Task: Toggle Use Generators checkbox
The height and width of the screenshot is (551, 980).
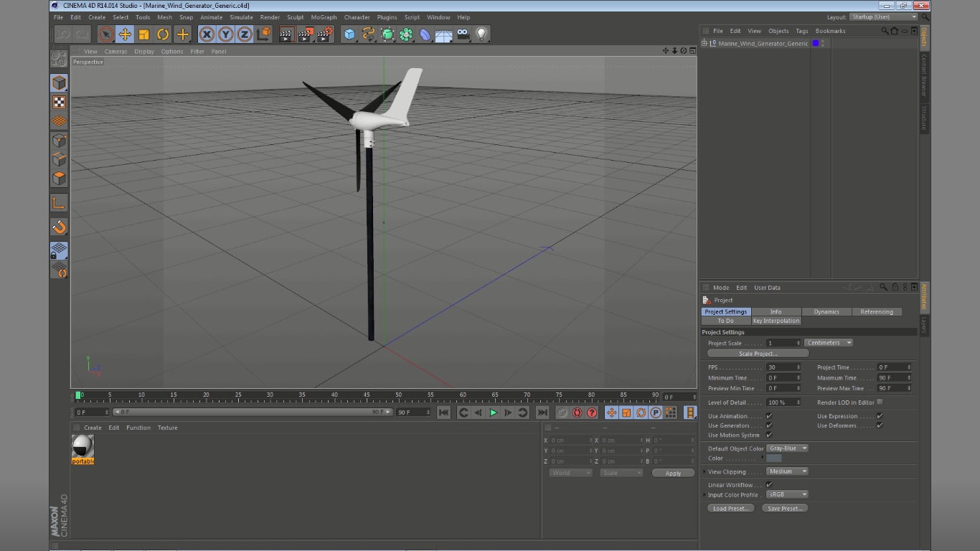Action: [769, 425]
